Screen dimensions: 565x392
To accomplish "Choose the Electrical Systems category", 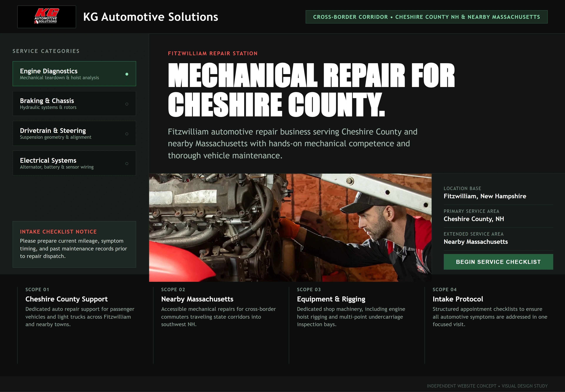I will click(x=74, y=163).
